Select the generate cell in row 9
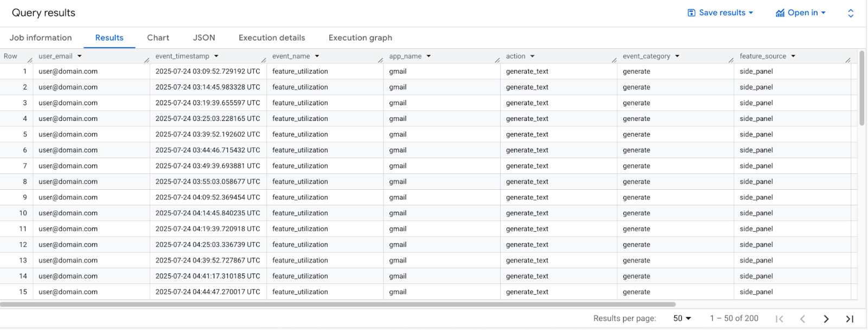The image size is (868, 330). pyautogui.click(x=636, y=197)
